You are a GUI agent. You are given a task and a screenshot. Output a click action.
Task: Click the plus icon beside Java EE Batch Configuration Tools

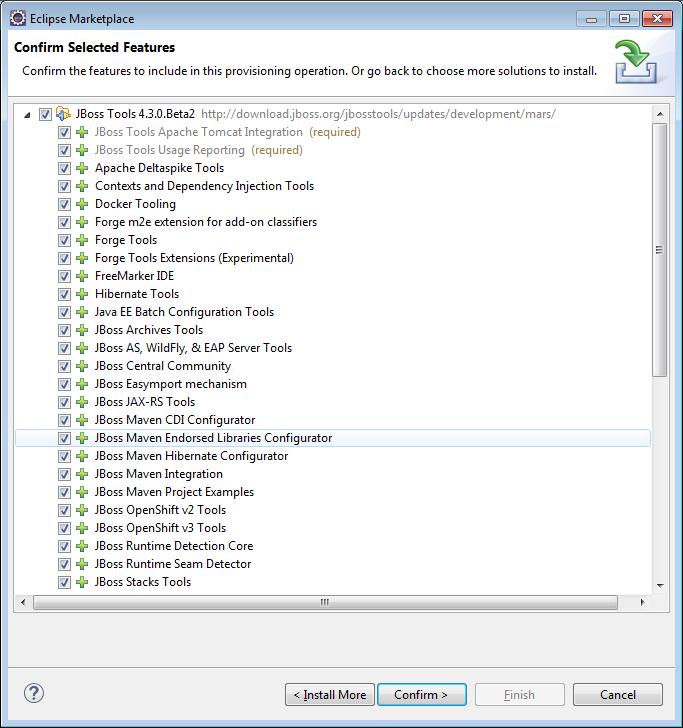(x=82, y=312)
